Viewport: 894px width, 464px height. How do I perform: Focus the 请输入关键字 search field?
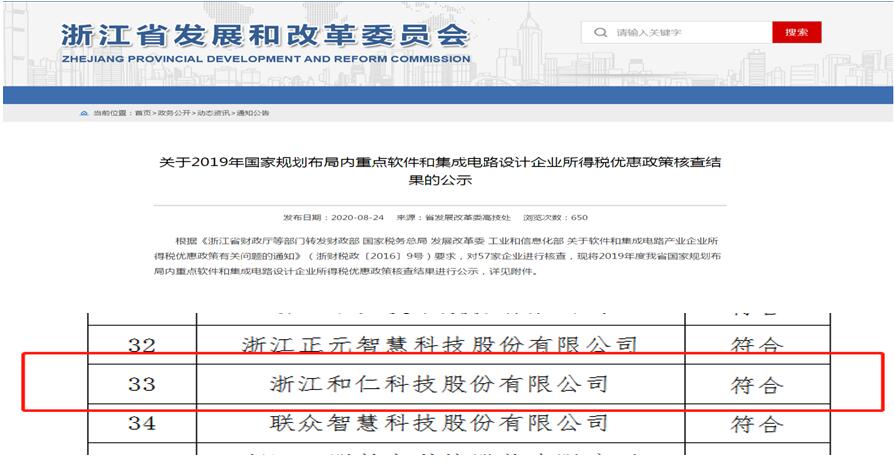tap(690, 33)
